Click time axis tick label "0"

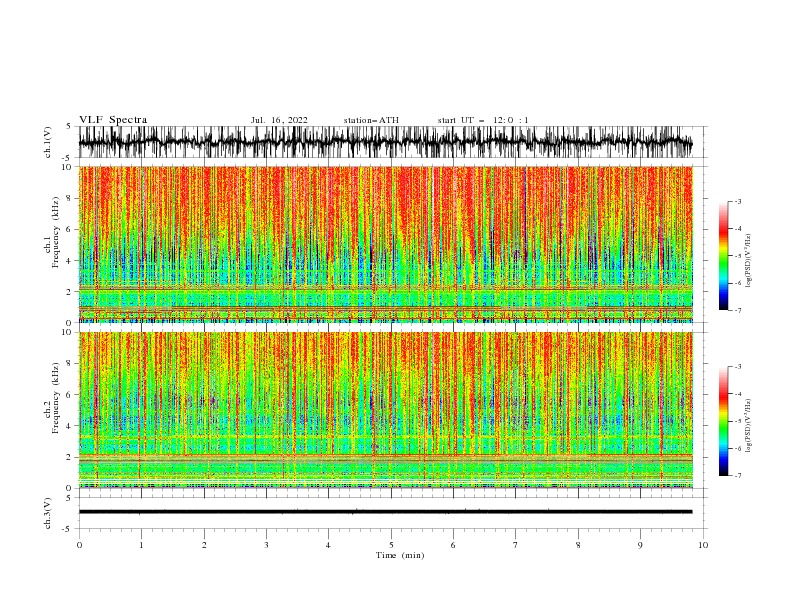point(79,545)
